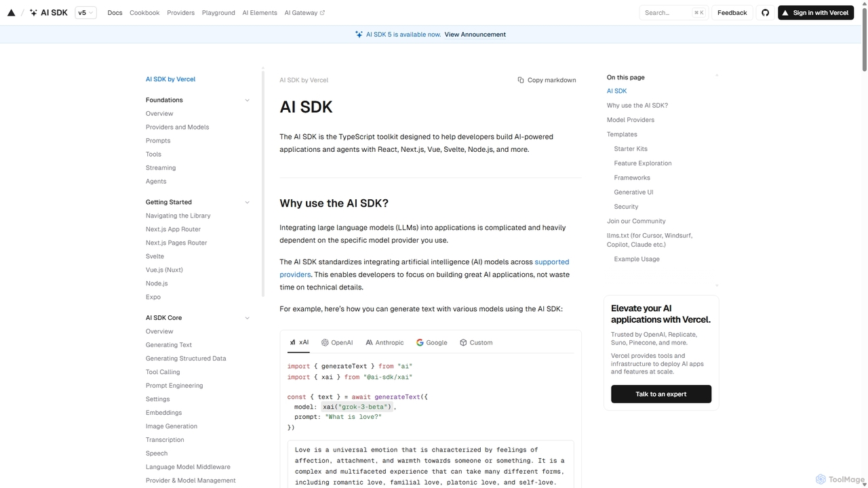The image size is (868, 488).
Task: Click the copy icon beside Copy markdown
Action: click(521, 80)
